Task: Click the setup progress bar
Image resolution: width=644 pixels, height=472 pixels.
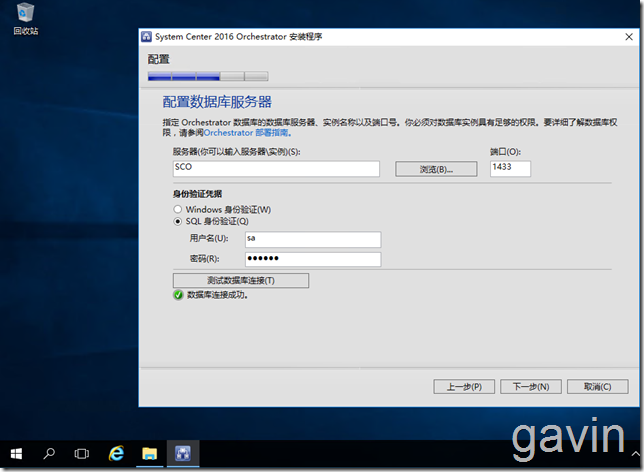Action: (x=208, y=76)
